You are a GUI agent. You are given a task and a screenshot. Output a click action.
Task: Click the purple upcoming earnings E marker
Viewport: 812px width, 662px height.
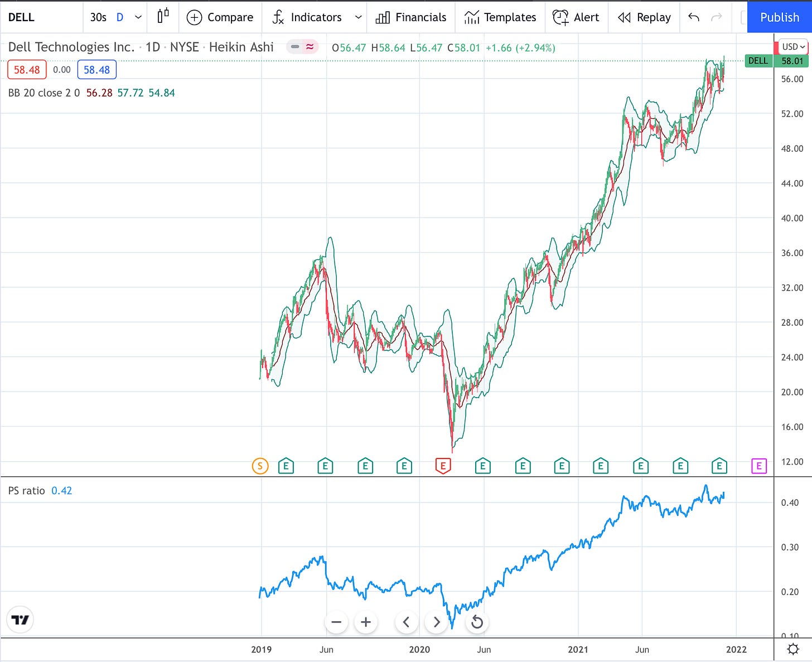[x=759, y=466]
